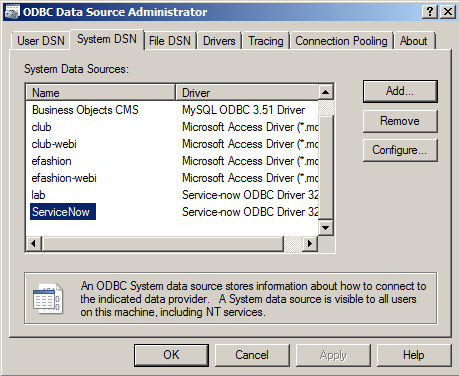Click the horizontal scrollbar left arrow
The height and width of the screenshot is (376, 459).
click(34, 244)
